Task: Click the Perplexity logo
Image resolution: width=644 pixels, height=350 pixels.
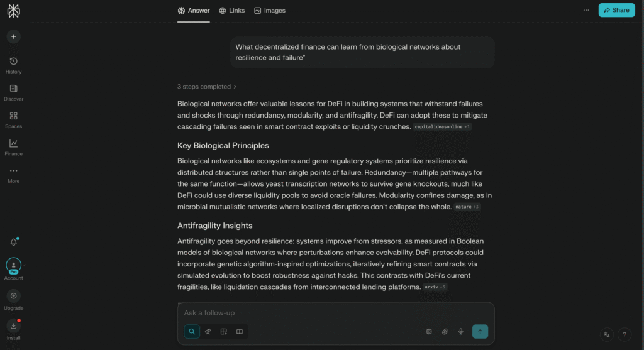Action: coord(13,11)
